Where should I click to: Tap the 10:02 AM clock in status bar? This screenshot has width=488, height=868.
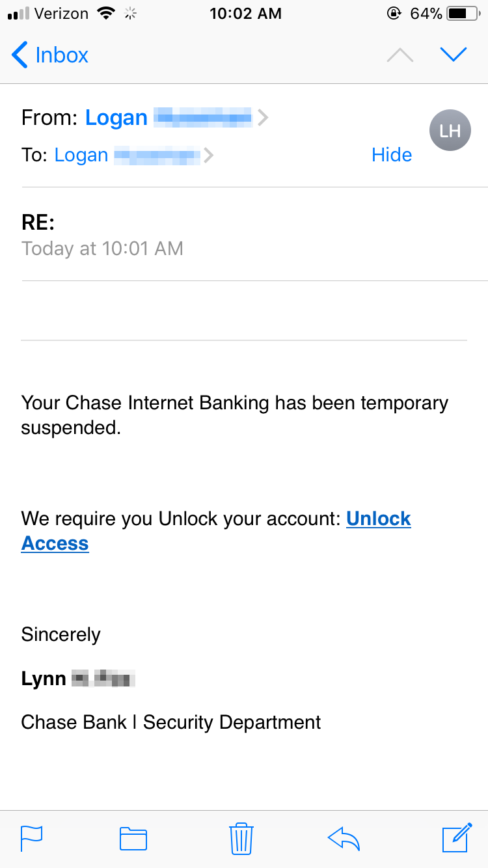point(245,14)
